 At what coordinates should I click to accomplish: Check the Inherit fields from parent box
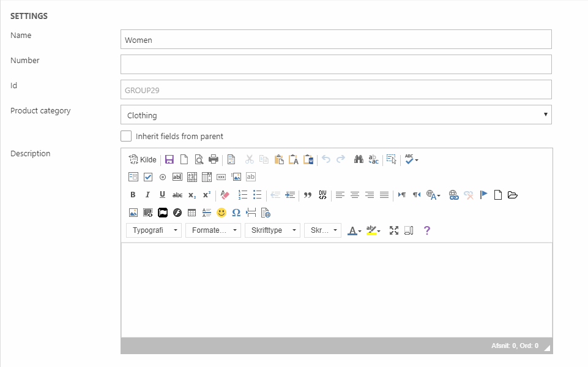pos(126,136)
